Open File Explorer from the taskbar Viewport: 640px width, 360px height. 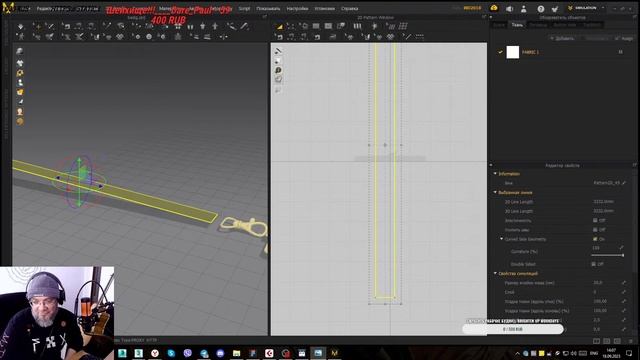click(236, 353)
